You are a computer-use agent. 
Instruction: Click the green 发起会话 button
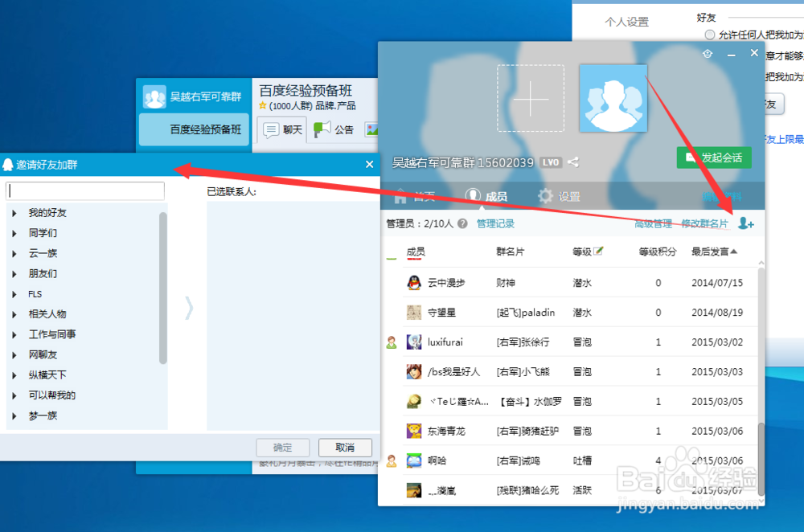click(713, 158)
